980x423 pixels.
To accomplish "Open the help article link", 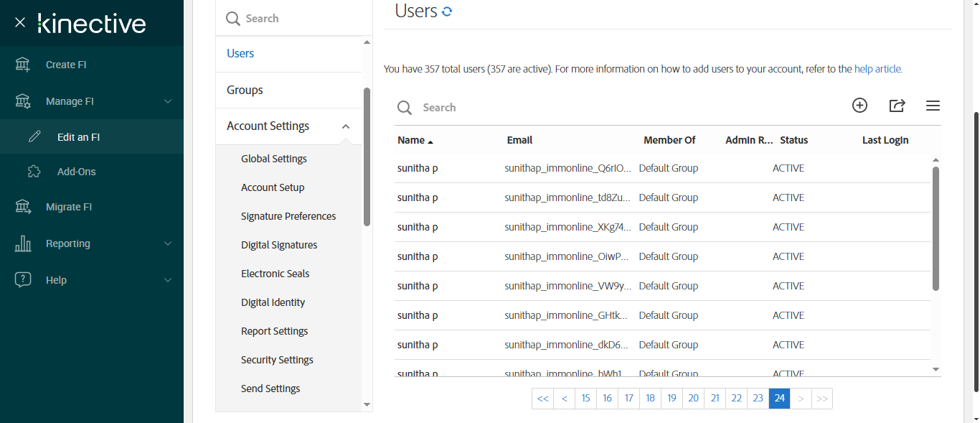I will tap(878, 69).
